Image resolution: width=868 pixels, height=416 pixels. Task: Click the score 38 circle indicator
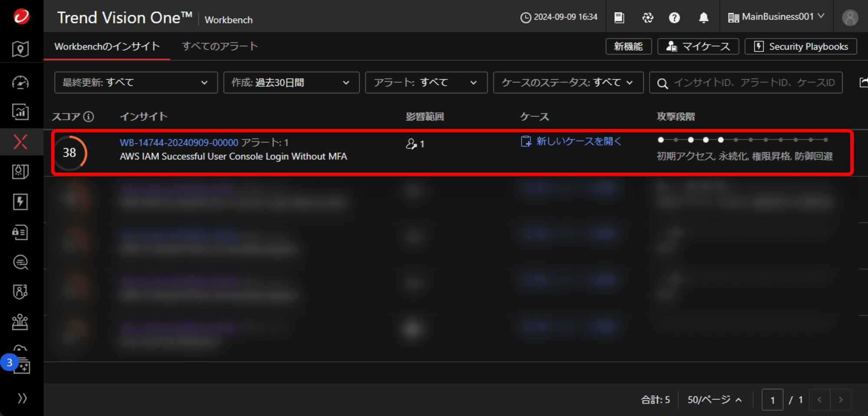click(x=69, y=152)
